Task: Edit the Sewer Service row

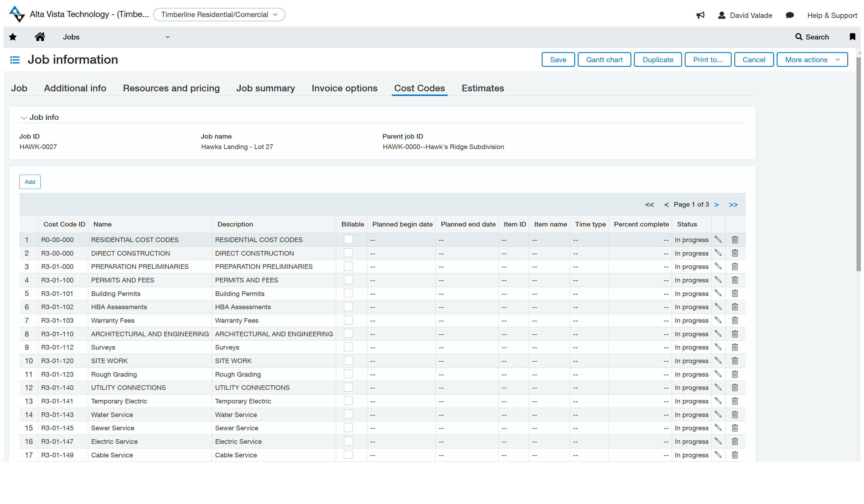Action: [718, 428]
